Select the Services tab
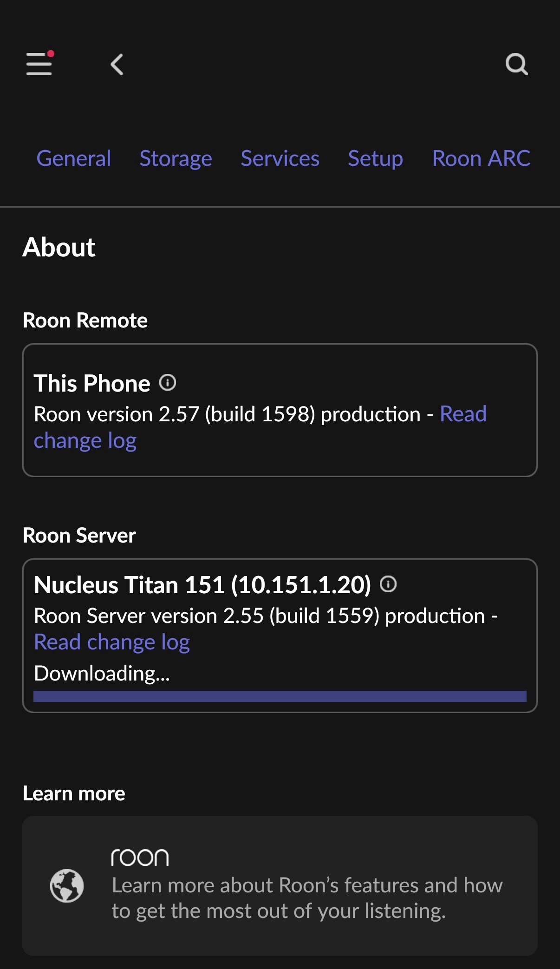Screen dimensions: 560x969 280,158
